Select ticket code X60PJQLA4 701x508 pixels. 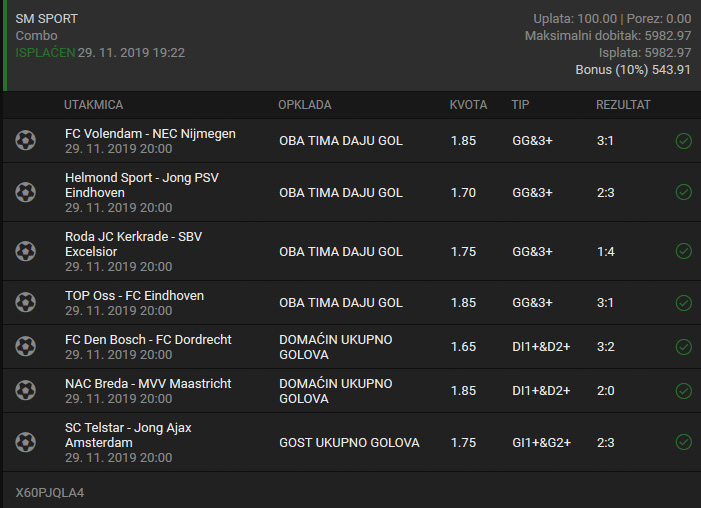click(x=50, y=493)
